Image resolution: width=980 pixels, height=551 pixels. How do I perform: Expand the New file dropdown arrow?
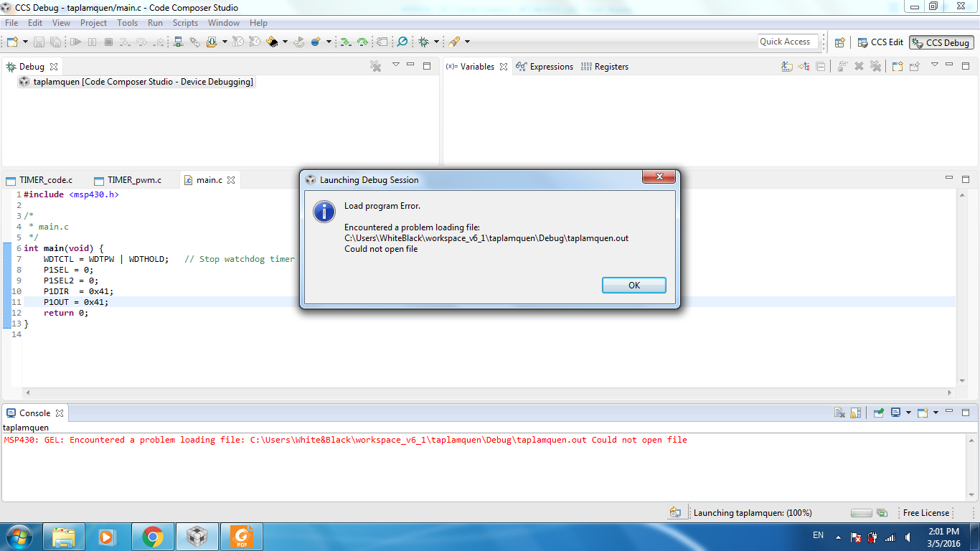coord(25,42)
